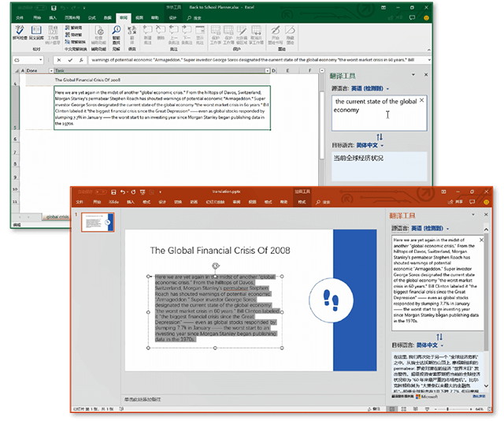Open Excel's translator pane options arrow

(413, 75)
